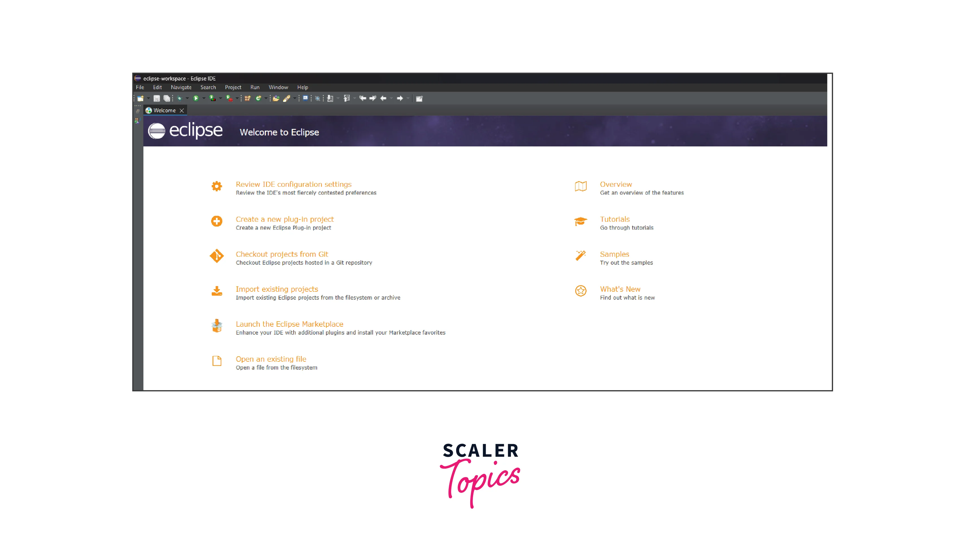Click the Git checkout projects icon
This screenshot has width=960, height=560.
pyautogui.click(x=217, y=255)
